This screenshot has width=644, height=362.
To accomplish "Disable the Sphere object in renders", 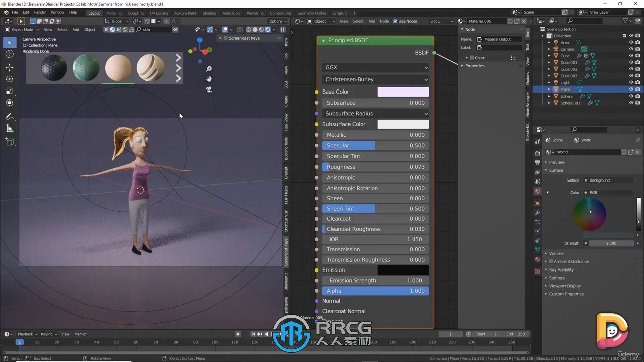I will [638, 96].
